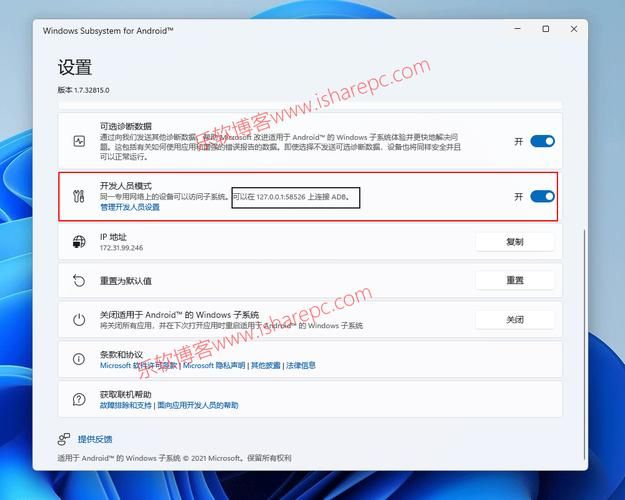Click the reset to defaults icon

click(79, 281)
